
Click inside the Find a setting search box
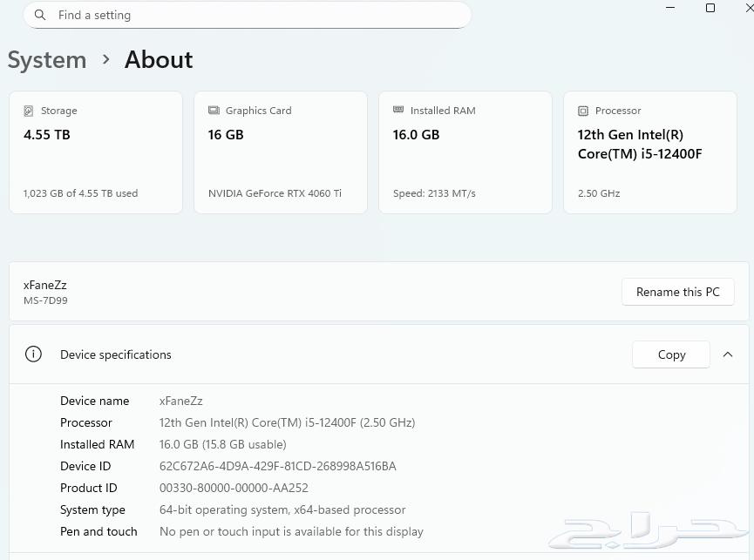247,15
